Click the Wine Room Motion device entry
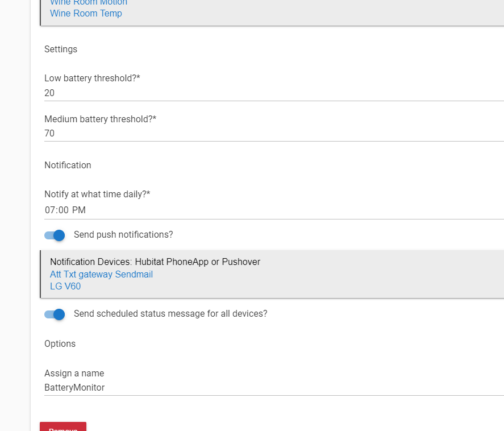This screenshot has width=504, height=431. point(89,3)
